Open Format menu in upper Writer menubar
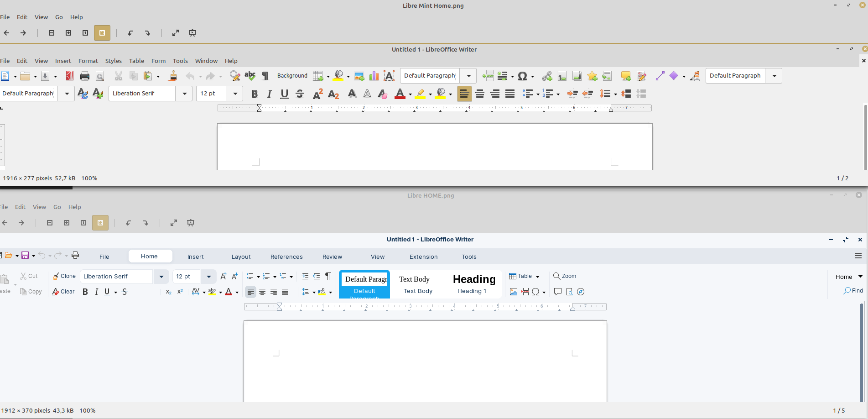This screenshot has height=419, width=868. [88, 61]
